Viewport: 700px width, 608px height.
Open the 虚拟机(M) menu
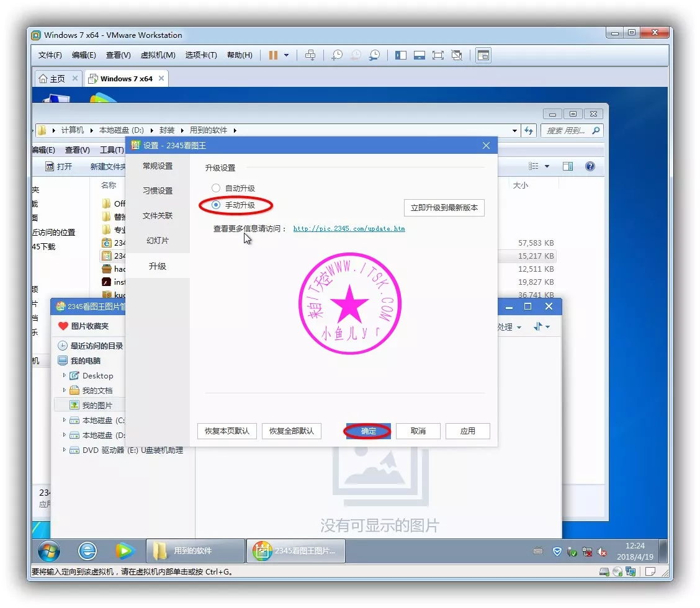(x=158, y=55)
